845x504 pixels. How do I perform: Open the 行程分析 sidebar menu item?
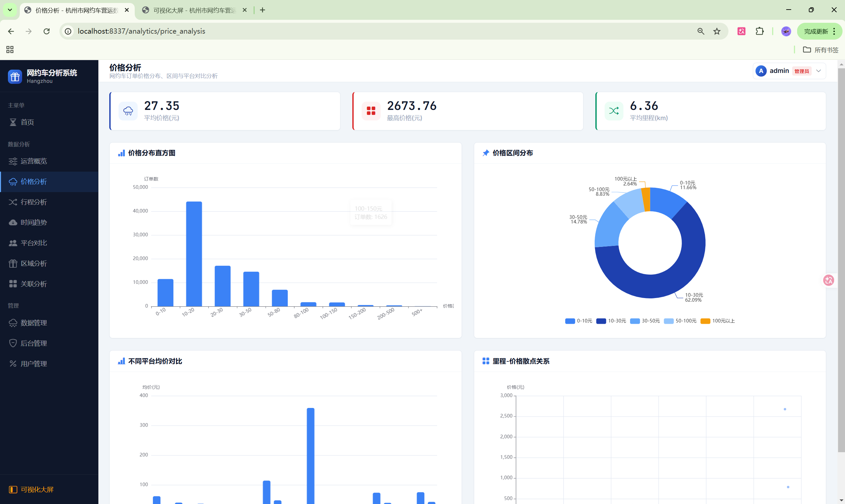[x=34, y=202]
